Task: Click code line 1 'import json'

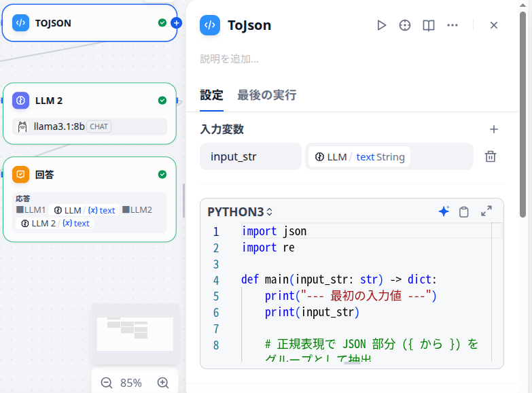Action: click(274, 231)
